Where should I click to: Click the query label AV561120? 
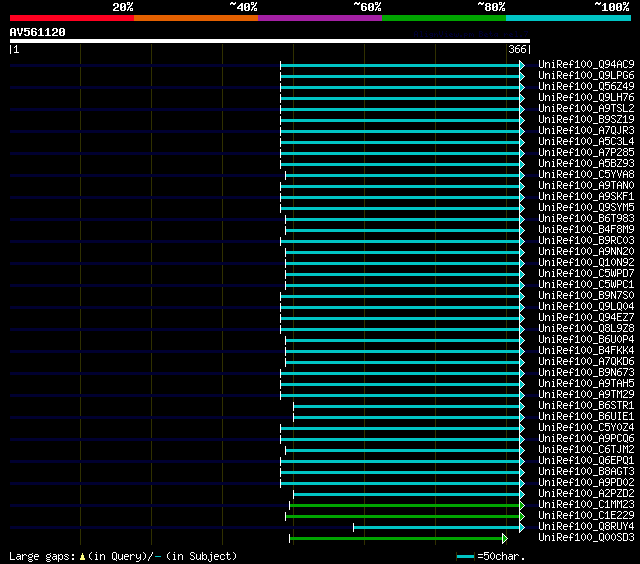point(38,32)
